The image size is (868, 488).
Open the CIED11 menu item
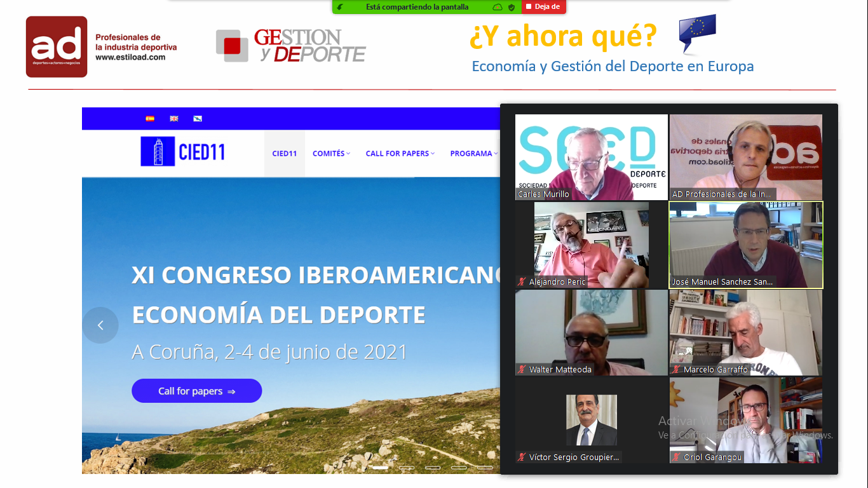pyautogui.click(x=285, y=153)
